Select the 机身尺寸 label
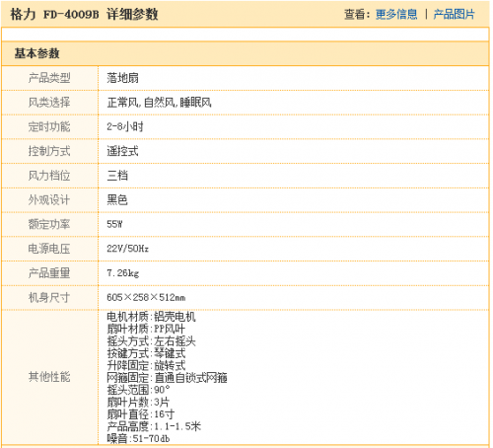 (x=49, y=297)
